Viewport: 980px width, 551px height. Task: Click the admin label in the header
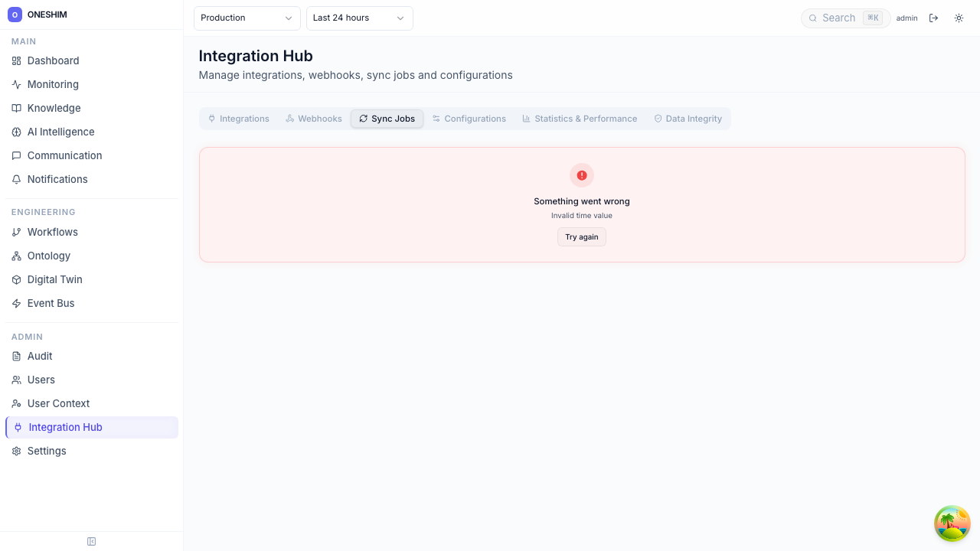coord(906,18)
